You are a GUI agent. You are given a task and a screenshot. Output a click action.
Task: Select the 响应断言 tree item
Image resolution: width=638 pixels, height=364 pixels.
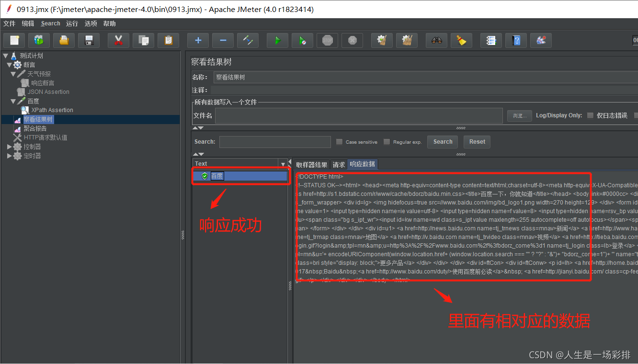pyautogui.click(x=43, y=83)
